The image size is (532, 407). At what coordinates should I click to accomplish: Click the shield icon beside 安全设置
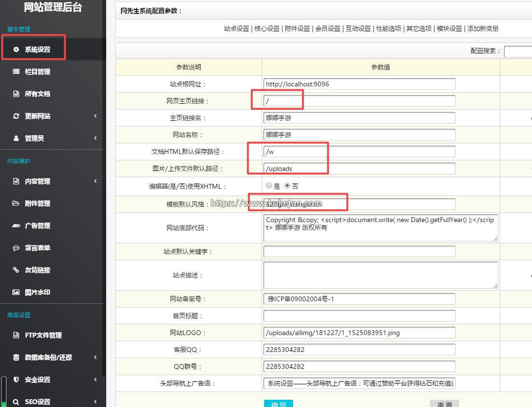coord(16,379)
